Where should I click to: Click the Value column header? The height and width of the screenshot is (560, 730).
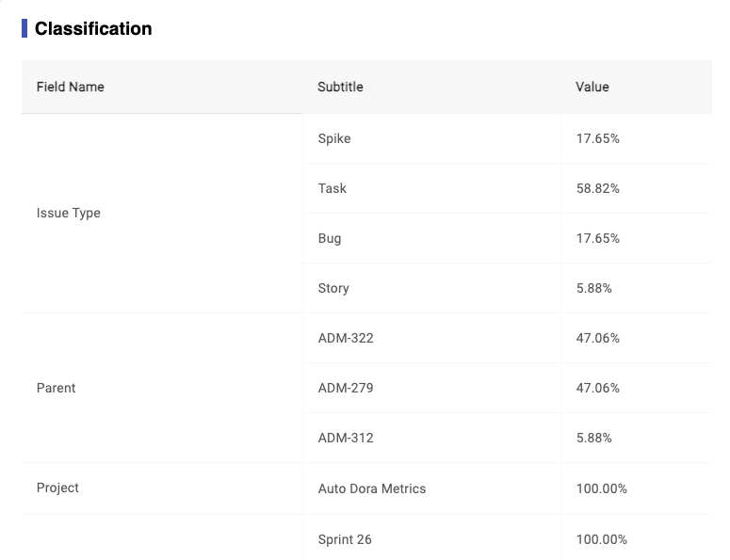[592, 87]
